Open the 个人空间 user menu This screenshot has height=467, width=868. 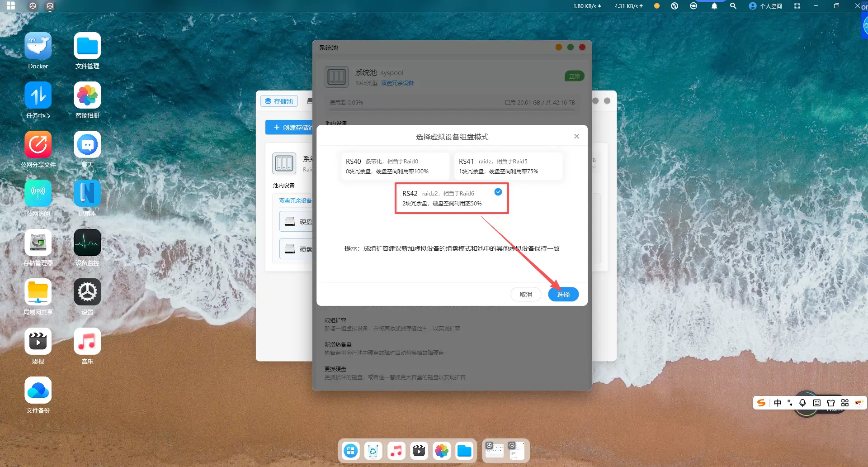(x=766, y=6)
